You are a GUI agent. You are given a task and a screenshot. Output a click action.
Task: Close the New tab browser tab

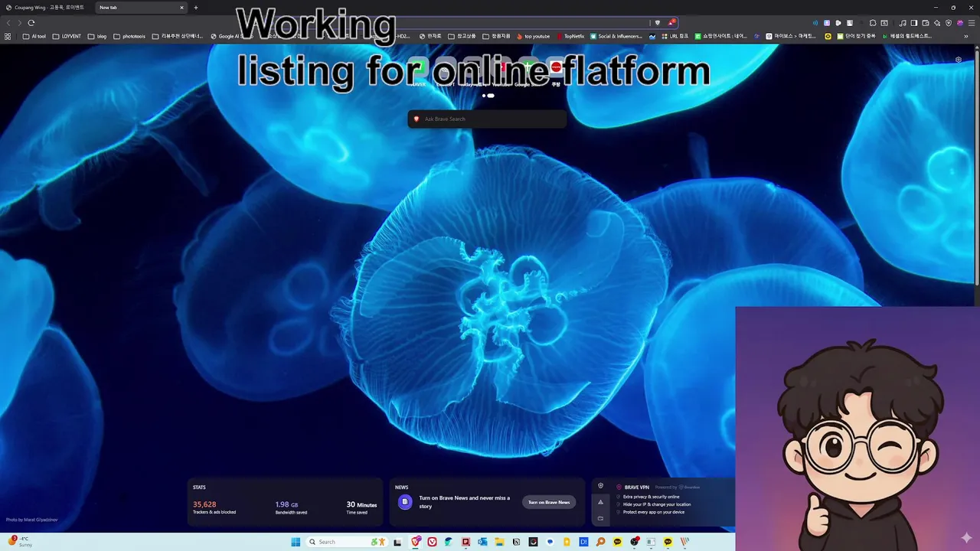click(x=181, y=8)
